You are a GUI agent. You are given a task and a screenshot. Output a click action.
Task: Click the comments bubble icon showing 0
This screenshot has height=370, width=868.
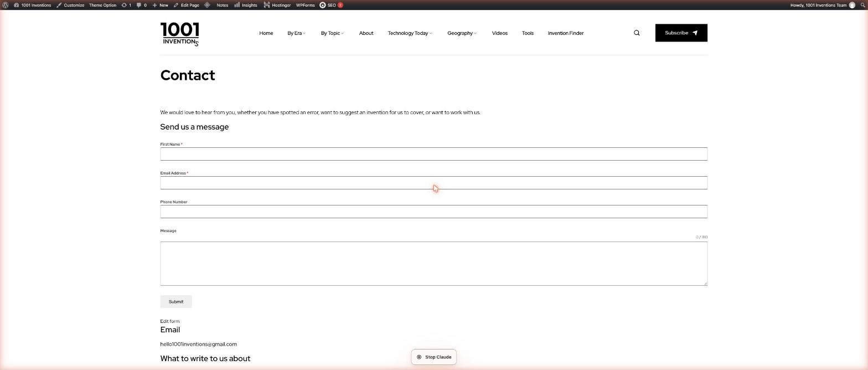[142, 5]
